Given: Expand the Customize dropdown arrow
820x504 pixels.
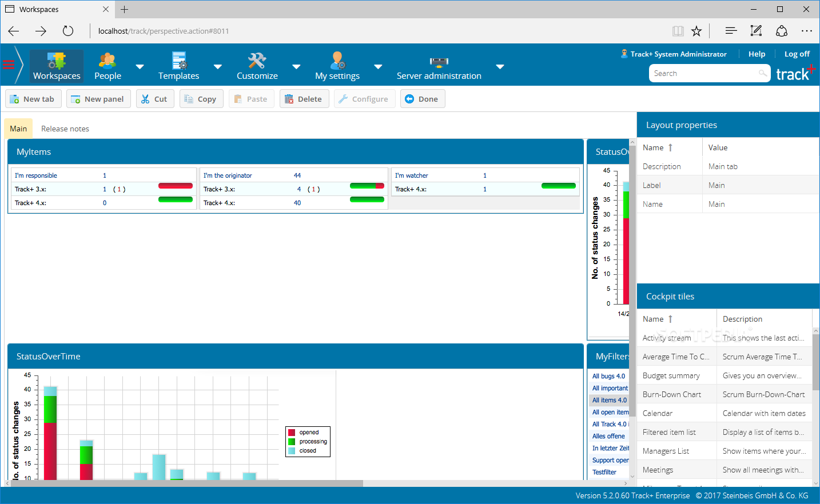Looking at the screenshot, I should 296,67.
